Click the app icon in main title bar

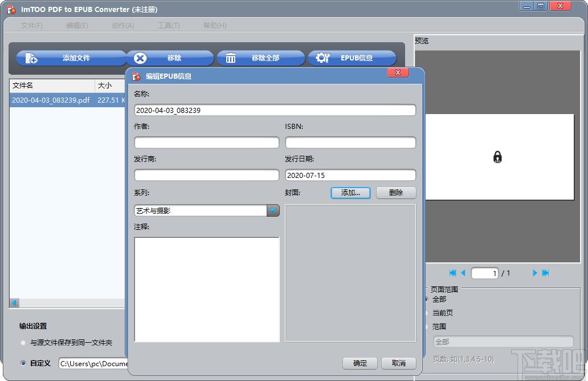click(x=11, y=9)
